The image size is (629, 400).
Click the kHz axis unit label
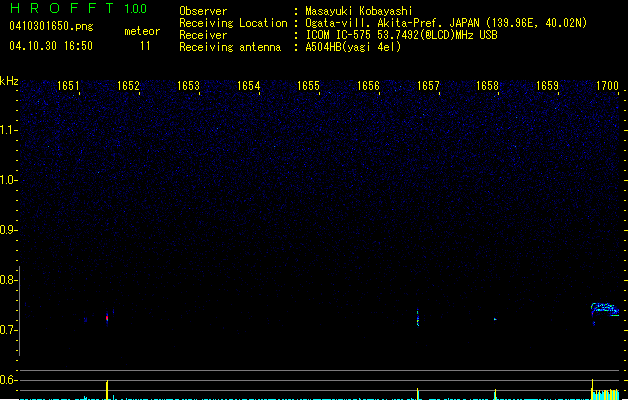coord(9,81)
